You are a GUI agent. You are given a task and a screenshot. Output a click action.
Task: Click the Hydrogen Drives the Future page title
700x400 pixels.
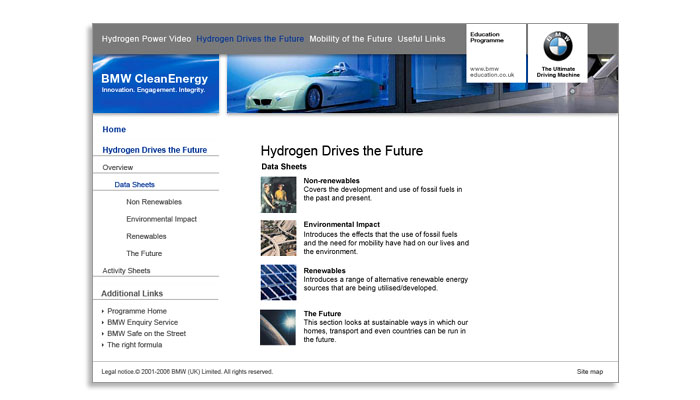342,151
